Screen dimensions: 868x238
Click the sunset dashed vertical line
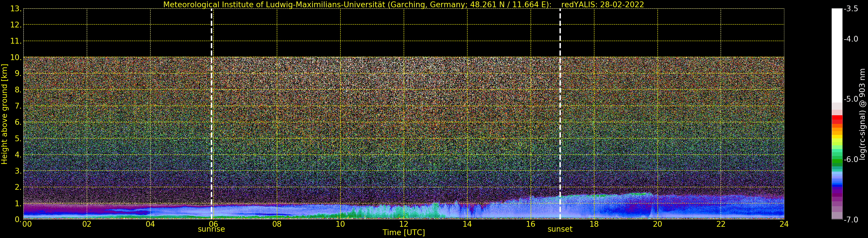pyautogui.click(x=560, y=114)
